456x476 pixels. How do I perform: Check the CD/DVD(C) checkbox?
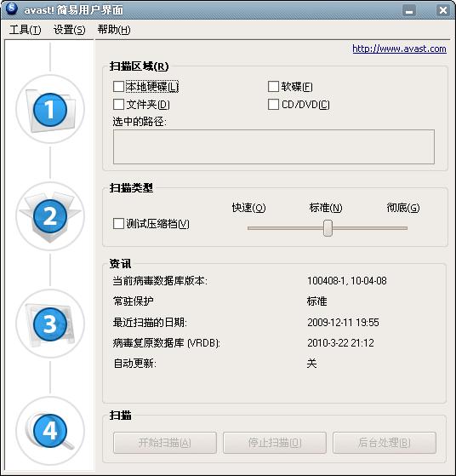(273, 105)
